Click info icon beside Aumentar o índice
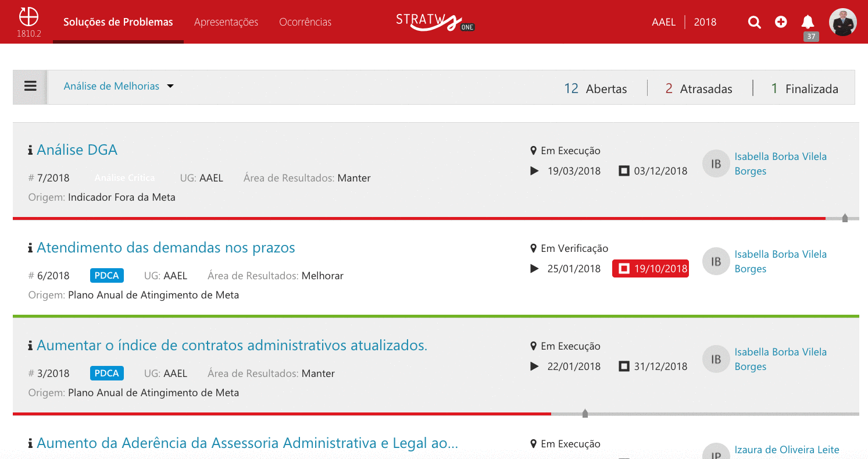 click(30, 346)
